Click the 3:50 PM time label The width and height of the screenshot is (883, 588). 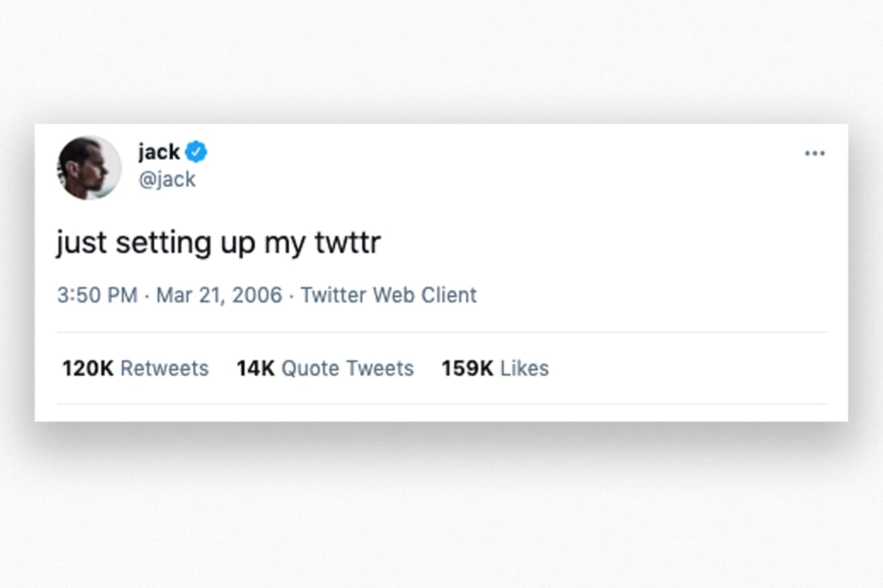pos(97,295)
